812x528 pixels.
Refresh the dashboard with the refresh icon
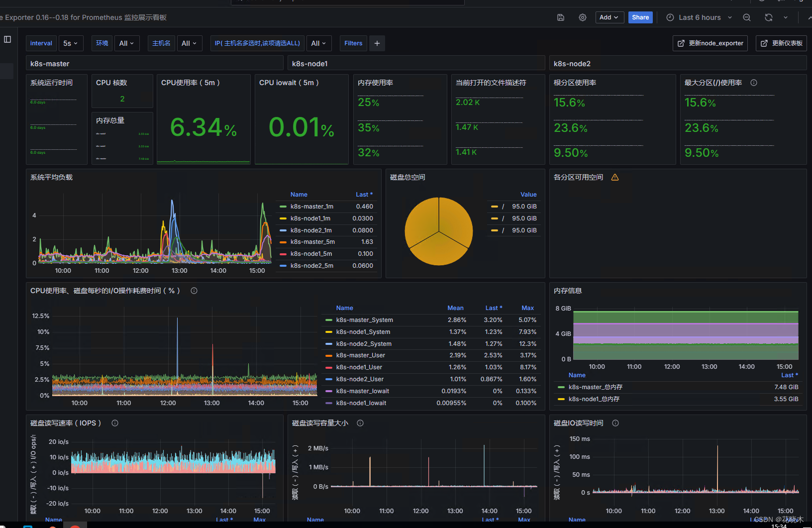point(769,17)
